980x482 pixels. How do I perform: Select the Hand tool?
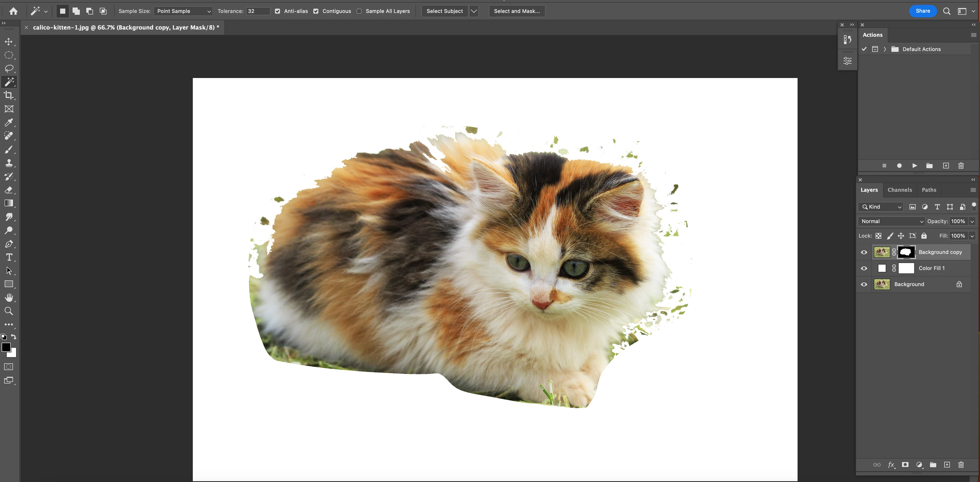pos(9,297)
